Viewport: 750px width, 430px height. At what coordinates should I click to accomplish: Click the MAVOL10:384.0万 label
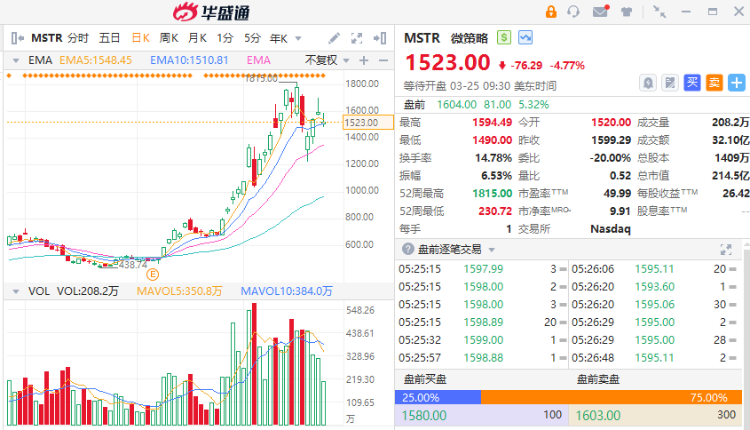pyautogui.click(x=287, y=291)
